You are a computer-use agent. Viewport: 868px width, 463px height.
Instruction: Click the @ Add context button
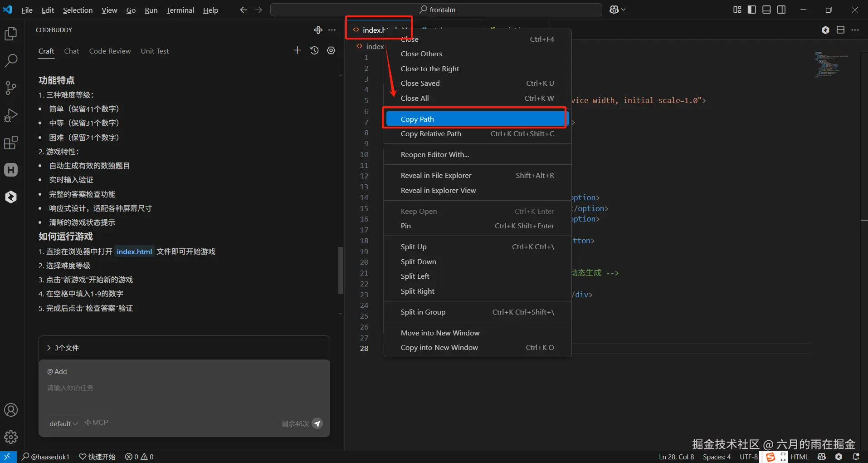(57, 371)
